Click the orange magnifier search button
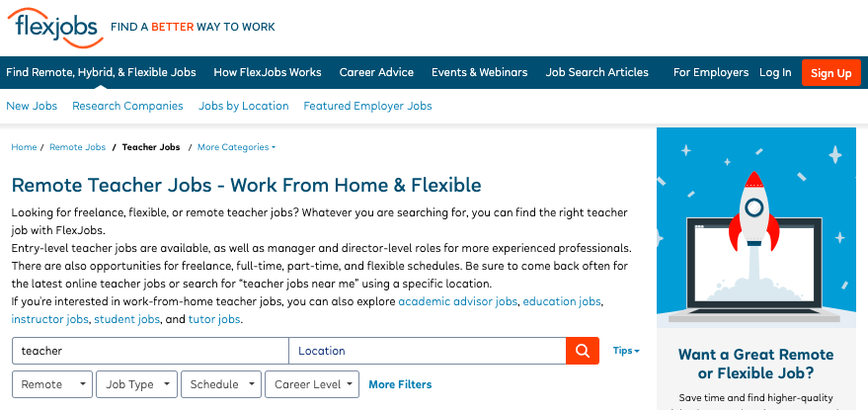The width and height of the screenshot is (868, 410). point(583,351)
